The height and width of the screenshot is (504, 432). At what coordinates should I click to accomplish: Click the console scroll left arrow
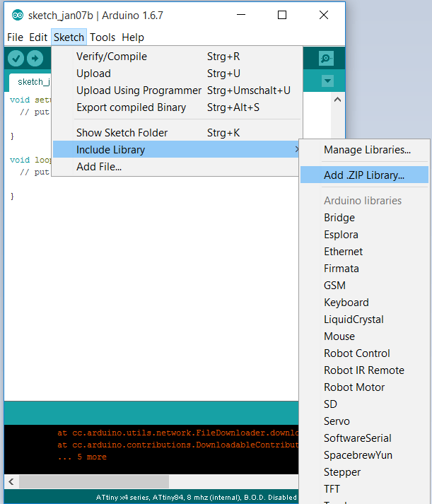tap(11, 481)
